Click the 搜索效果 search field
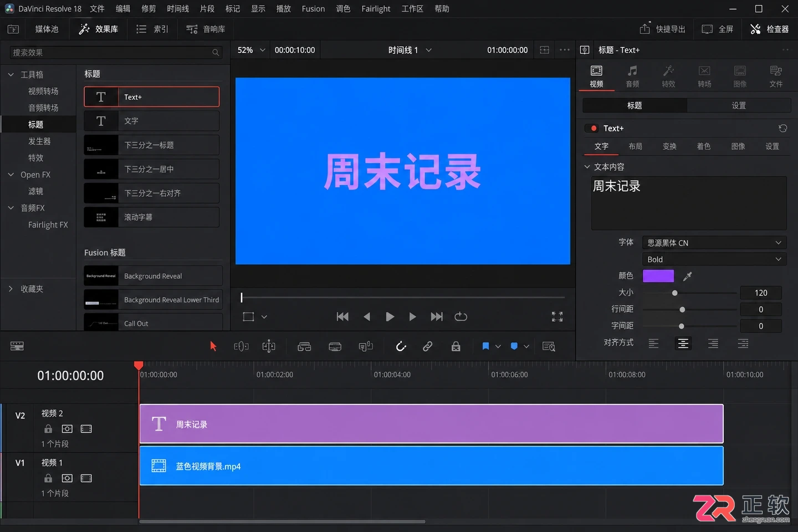Image resolution: width=798 pixels, height=532 pixels. (x=115, y=53)
